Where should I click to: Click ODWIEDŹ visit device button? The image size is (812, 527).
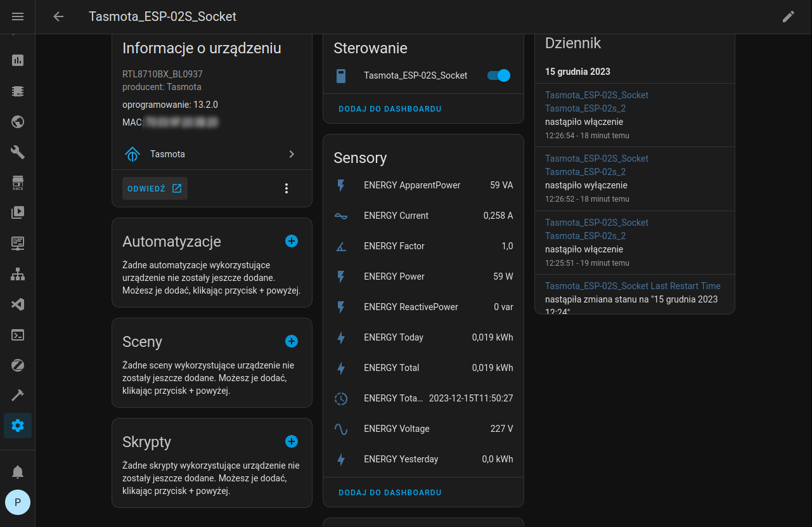155,188
